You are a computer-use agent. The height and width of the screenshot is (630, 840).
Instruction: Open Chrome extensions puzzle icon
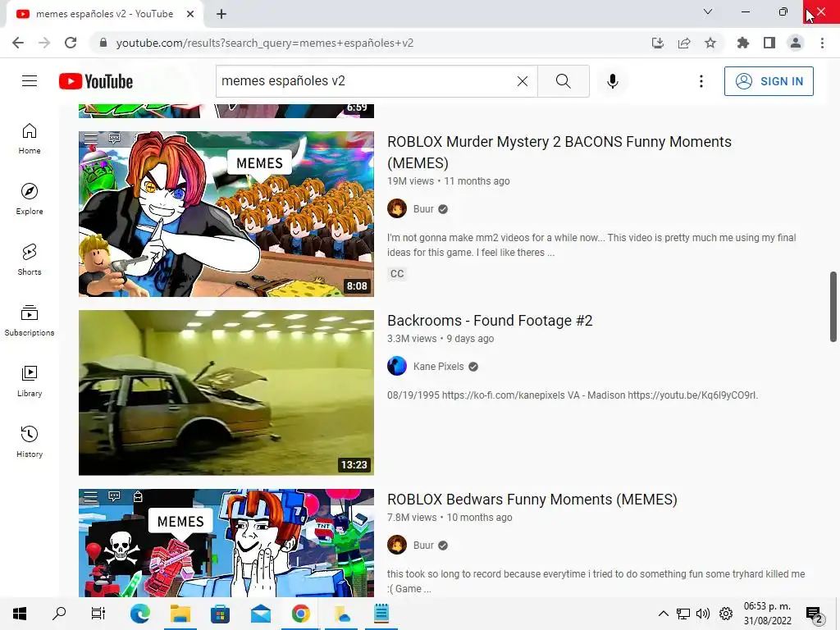[743, 43]
